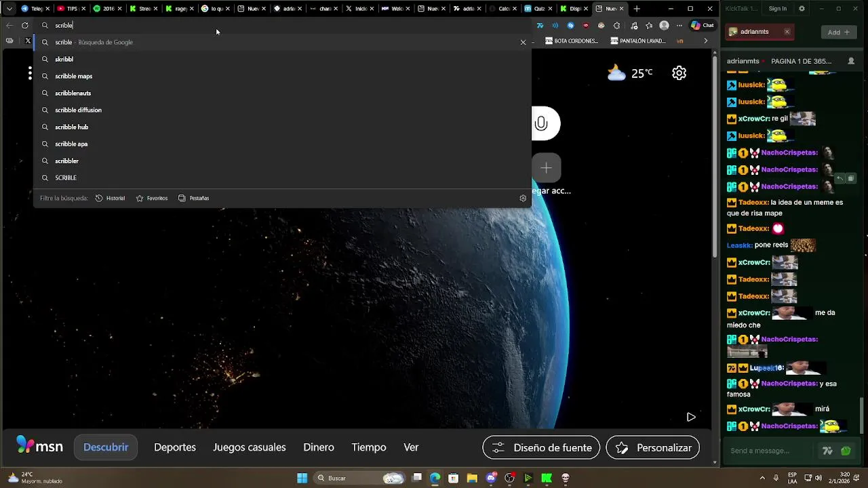Switch to the Quiz tab
The image size is (868, 488).
[538, 9]
